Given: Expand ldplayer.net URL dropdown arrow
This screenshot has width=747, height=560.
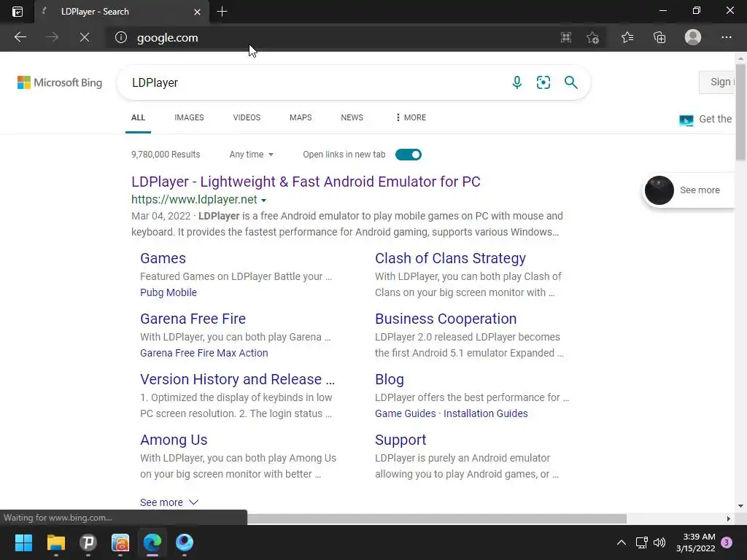Looking at the screenshot, I should coord(263,201).
